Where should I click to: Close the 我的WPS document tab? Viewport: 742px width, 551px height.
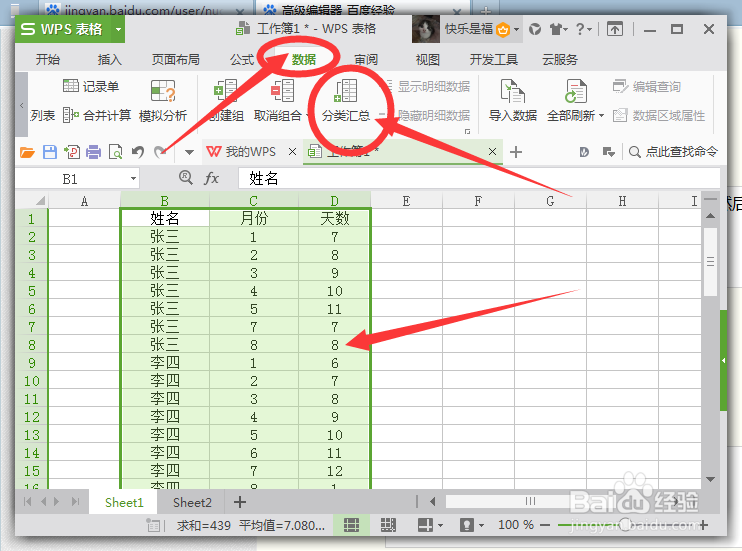(x=292, y=151)
